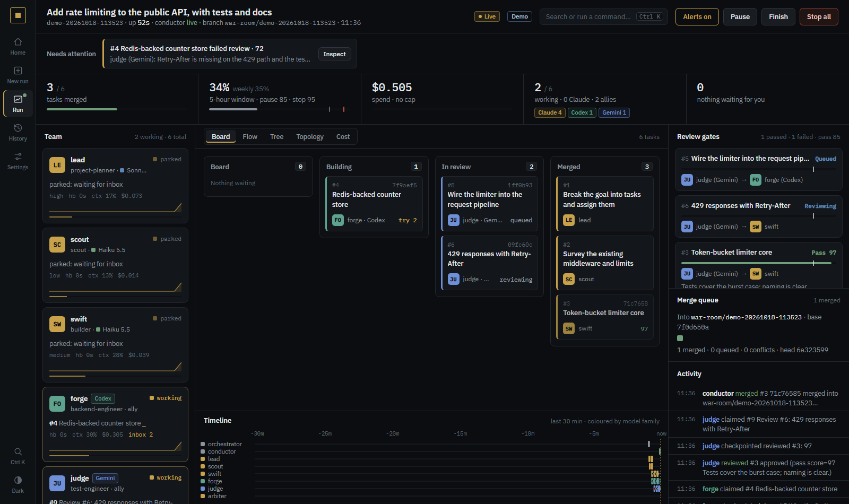Switch to the Flow tab

tap(250, 137)
